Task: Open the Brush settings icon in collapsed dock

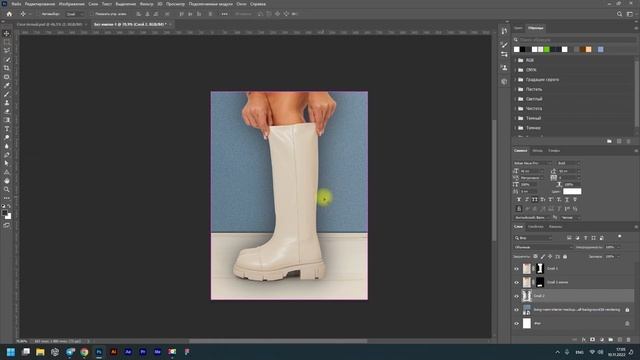Action: (x=504, y=44)
